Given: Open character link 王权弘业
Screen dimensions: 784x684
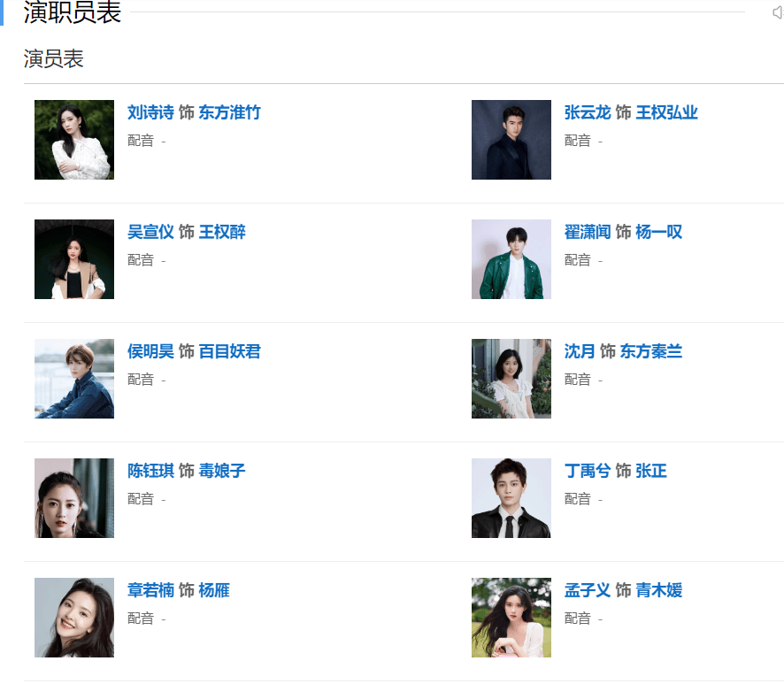Looking at the screenshot, I should point(666,112).
